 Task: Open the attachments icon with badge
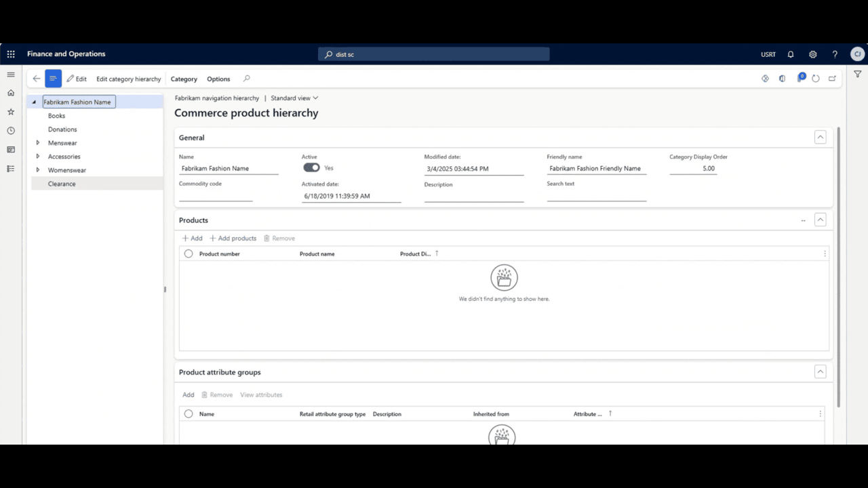click(800, 78)
